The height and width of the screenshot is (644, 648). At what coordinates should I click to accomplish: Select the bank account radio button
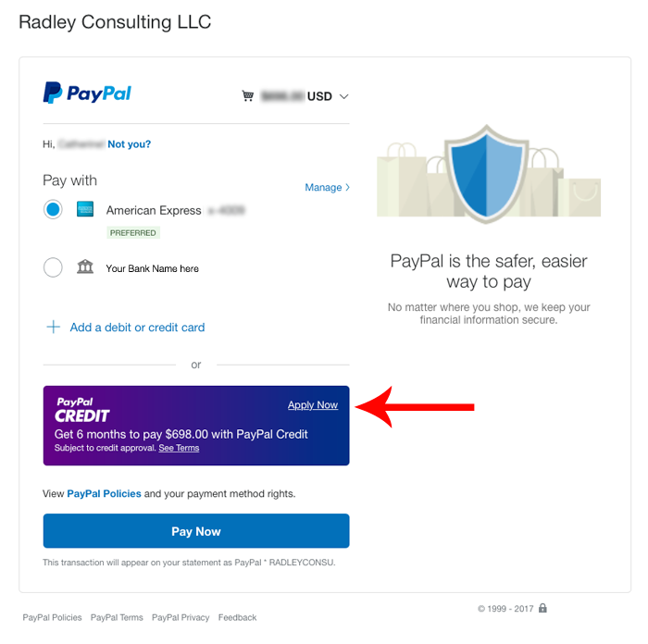pyautogui.click(x=53, y=267)
